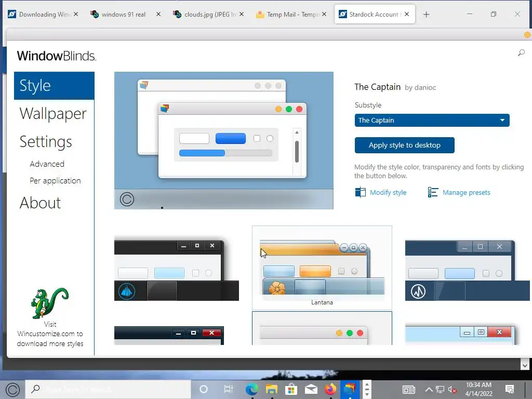
Task: Select the Lantana style thumbnail
Action: pyautogui.click(x=322, y=268)
